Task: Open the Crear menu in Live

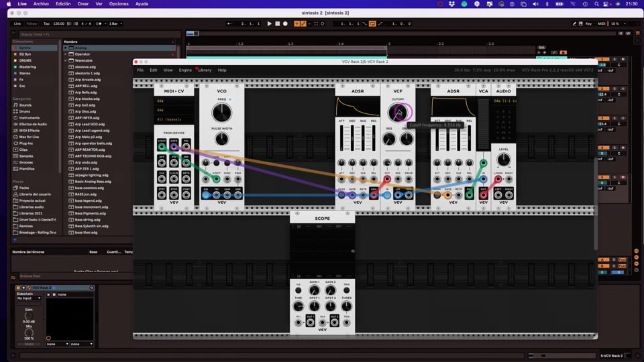Action: coord(83,4)
